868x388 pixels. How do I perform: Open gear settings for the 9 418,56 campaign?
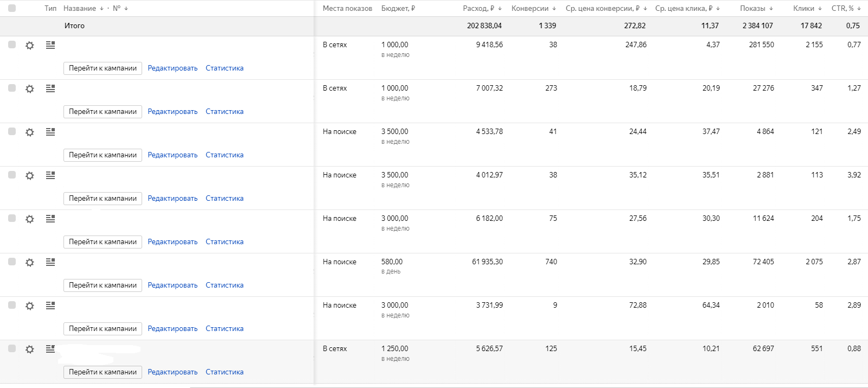click(x=30, y=46)
